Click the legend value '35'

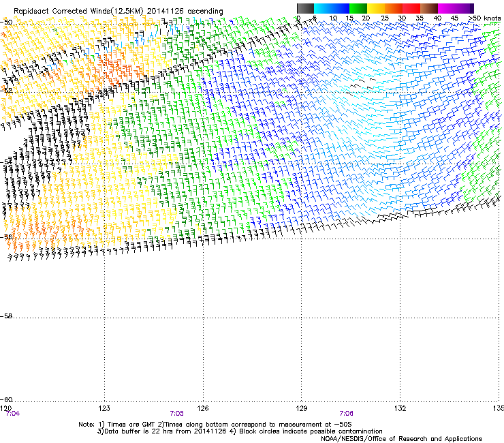point(420,18)
